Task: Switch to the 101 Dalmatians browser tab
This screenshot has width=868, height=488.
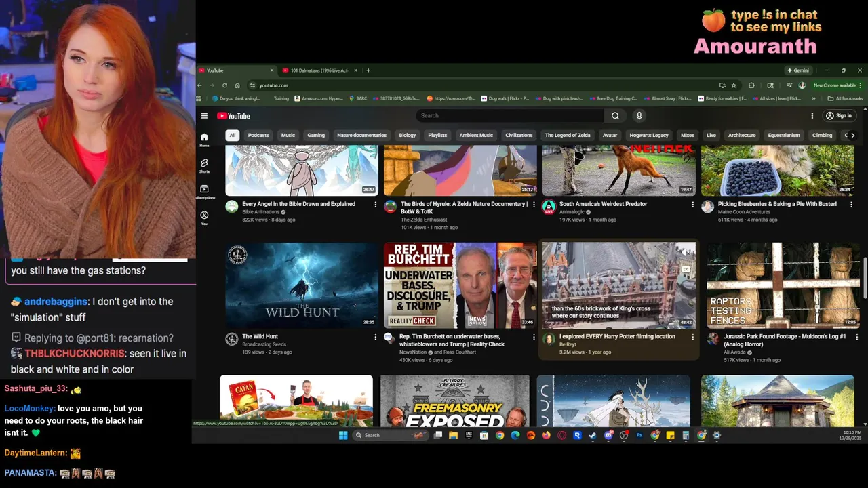Action: [320, 70]
